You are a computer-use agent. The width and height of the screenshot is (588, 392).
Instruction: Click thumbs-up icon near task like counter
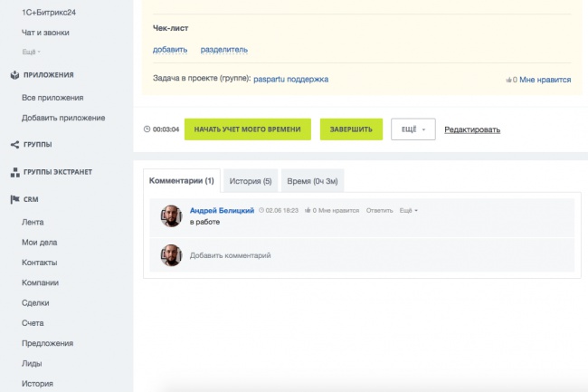[x=508, y=80]
